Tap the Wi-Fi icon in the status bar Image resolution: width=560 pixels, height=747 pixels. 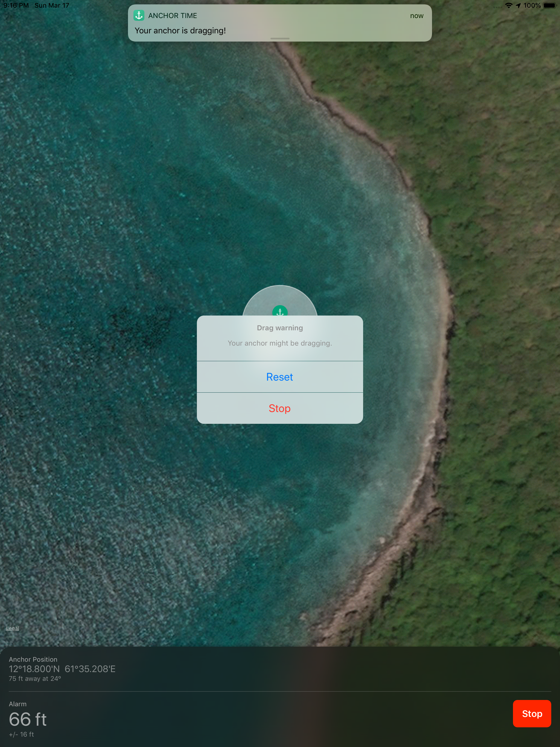point(508,5)
